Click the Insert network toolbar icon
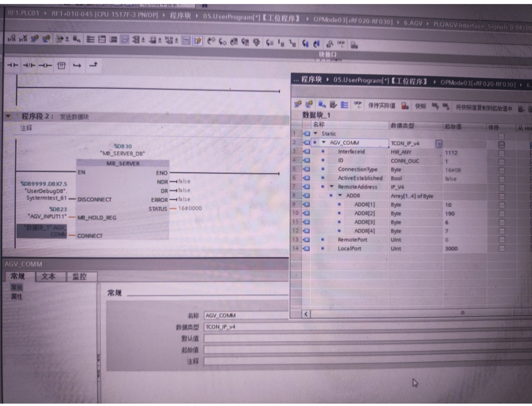Image resolution: width=532 pixels, height=406 pixels. [11, 39]
